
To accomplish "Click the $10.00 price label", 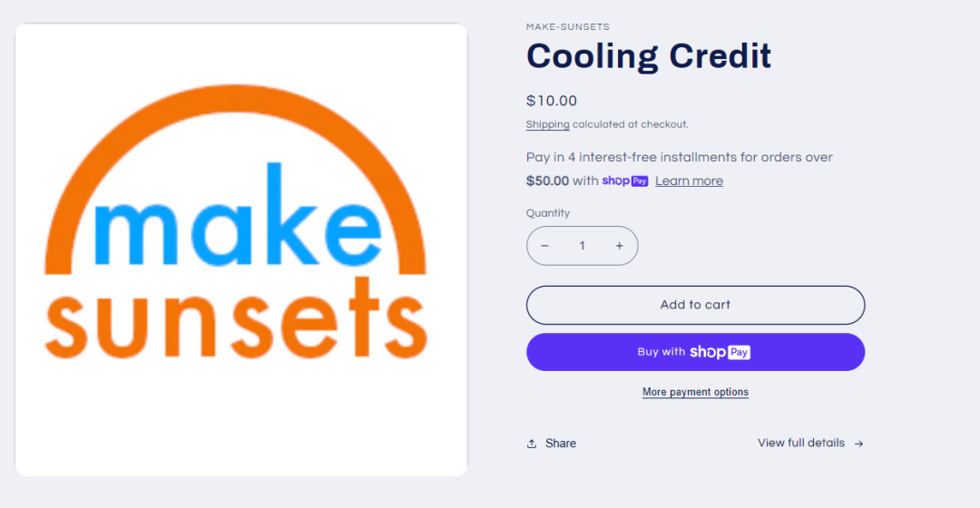I will tap(552, 101).
